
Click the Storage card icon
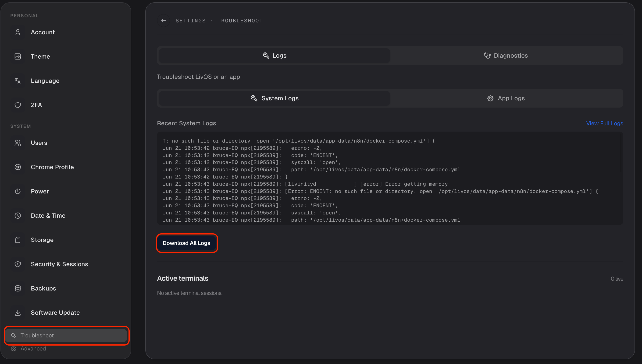[x=18, y=240]
